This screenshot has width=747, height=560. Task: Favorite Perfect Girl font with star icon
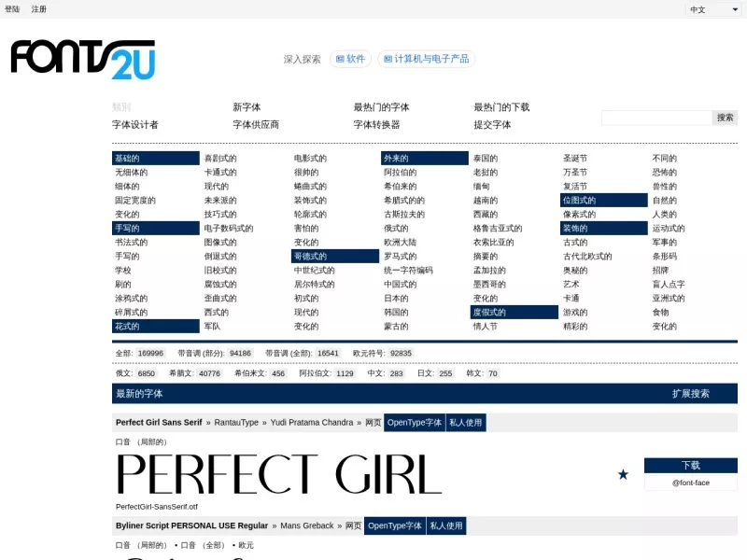click(x=623, y=474)
